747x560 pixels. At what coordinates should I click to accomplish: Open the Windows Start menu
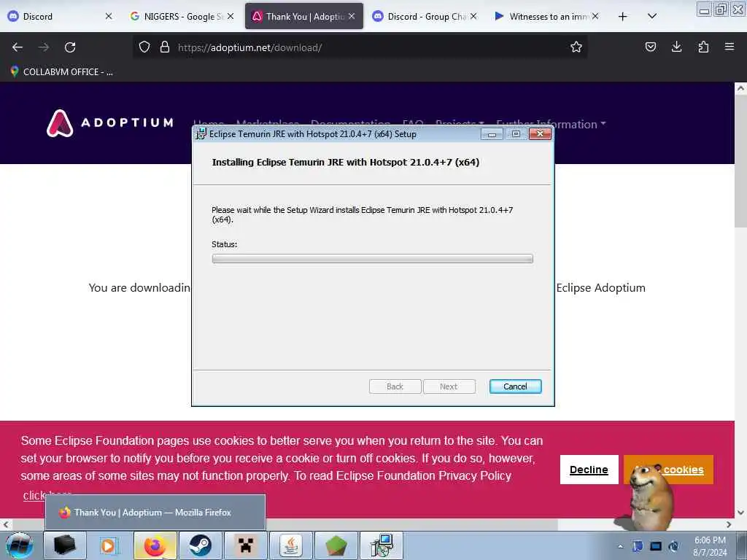[x=20, y=545]
